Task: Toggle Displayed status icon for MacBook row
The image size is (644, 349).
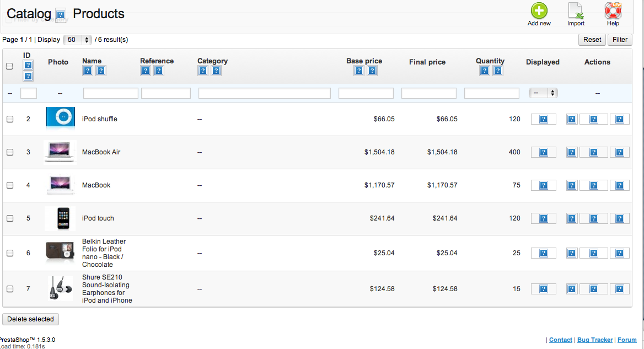Action: click(544, 185)
